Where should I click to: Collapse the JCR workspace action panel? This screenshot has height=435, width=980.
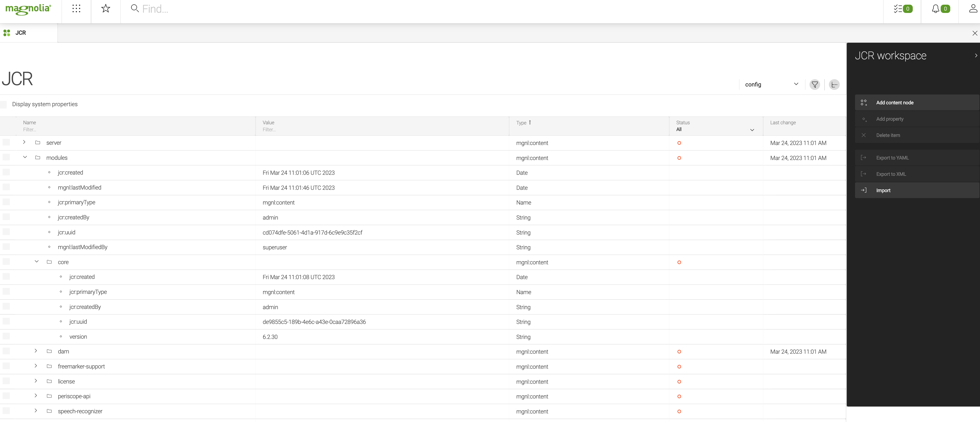pos(976,56)
